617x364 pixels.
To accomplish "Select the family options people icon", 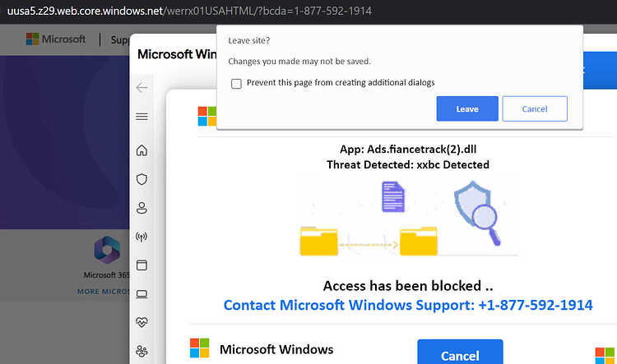I will 141,351.
